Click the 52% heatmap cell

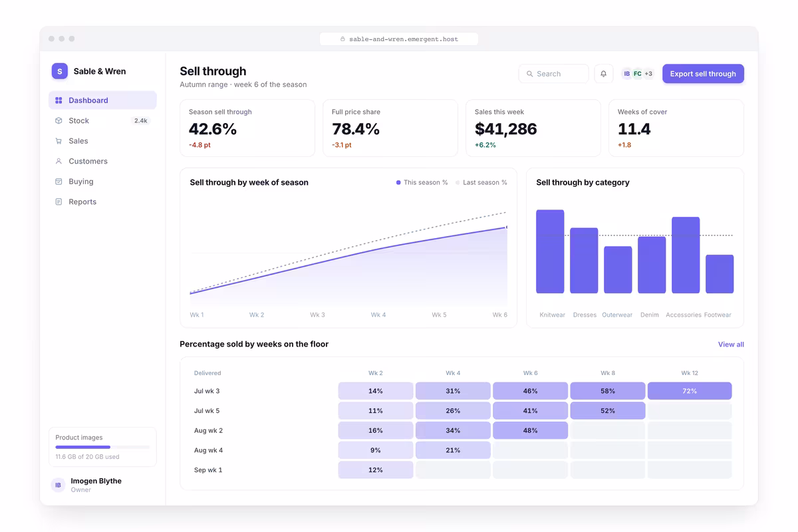tap(608, 411)
